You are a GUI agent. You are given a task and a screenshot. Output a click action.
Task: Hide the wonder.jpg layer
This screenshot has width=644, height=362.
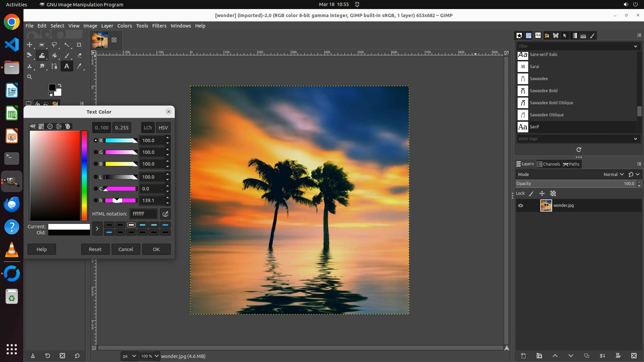pos(521,205)
